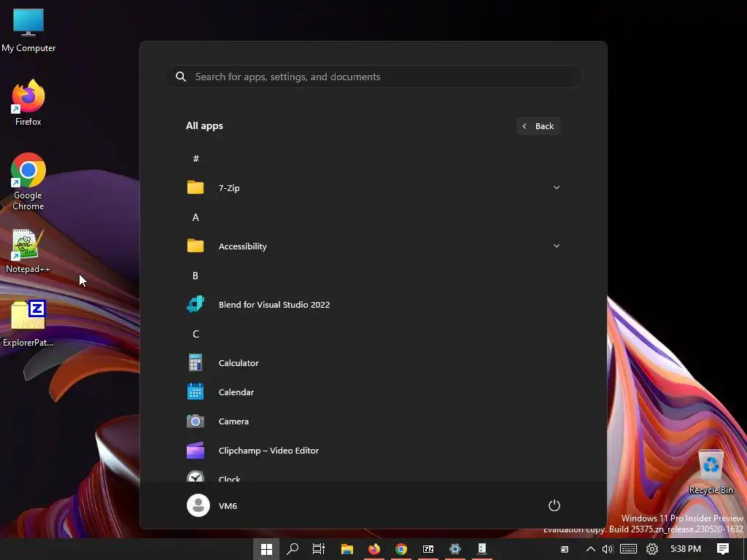Image resolution: width=747 pixels, height=560 pixels.
Task: Expand the Accessibility folder chevron
Action: pos(556,246)
